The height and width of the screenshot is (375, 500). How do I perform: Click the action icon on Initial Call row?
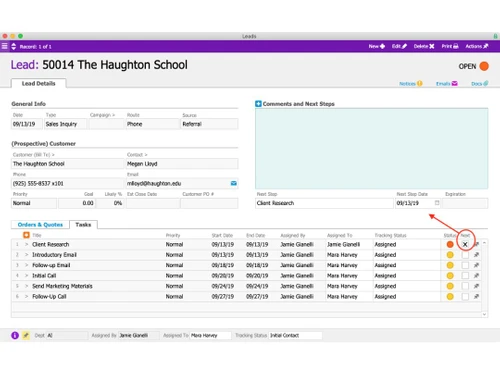coord(476,276)
